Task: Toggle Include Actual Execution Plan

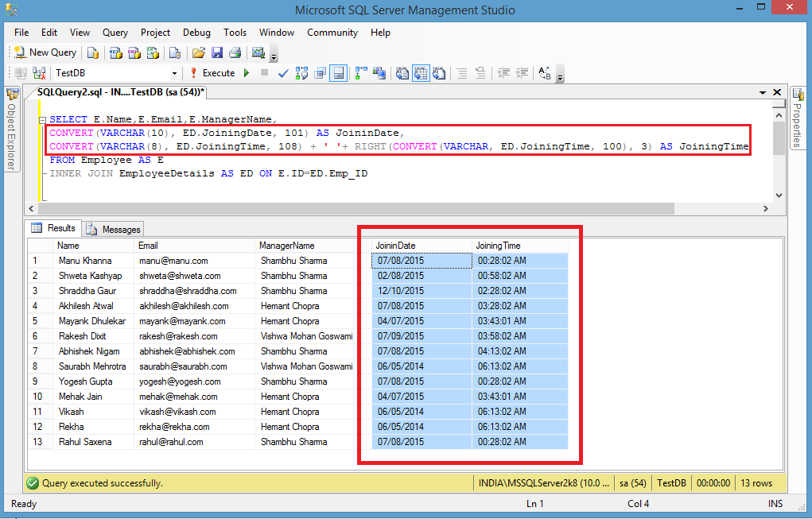Action: coord(361,73)
